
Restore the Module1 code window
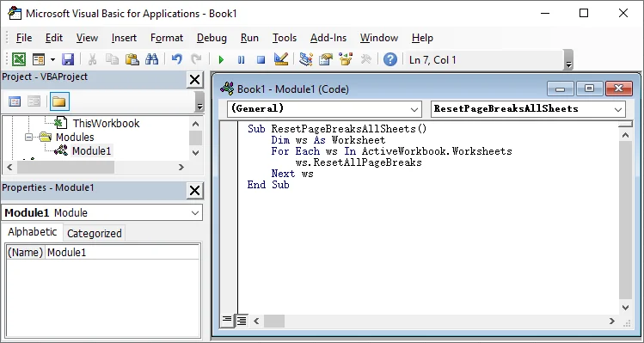[589, 89]
